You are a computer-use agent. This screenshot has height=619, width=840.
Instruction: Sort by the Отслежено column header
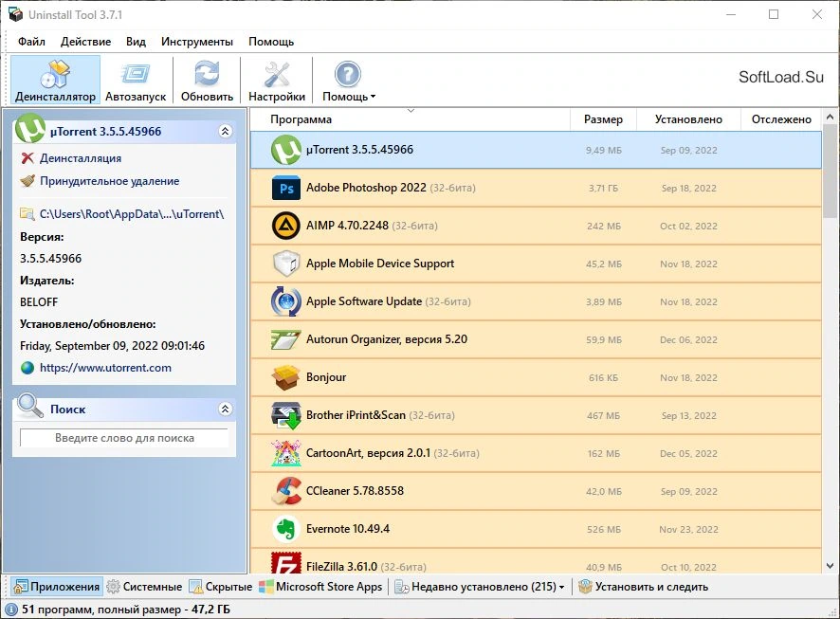(781, 119)
